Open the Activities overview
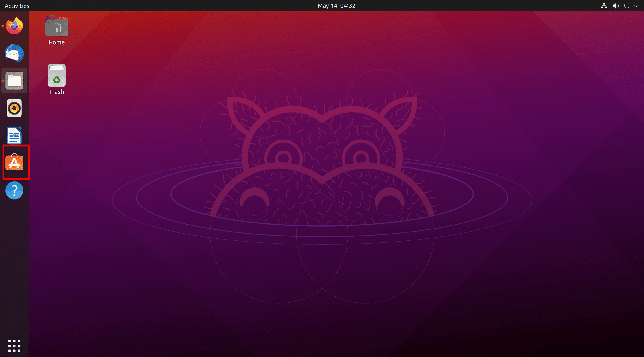Image resolution: width=644 pixels, height=357 pixels. click(x=17, y=6)
